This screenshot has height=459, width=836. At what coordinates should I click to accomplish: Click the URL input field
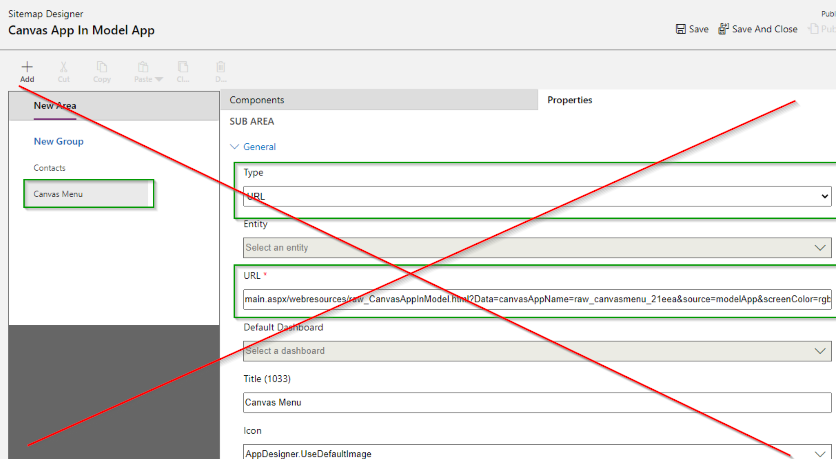[537, 299]
